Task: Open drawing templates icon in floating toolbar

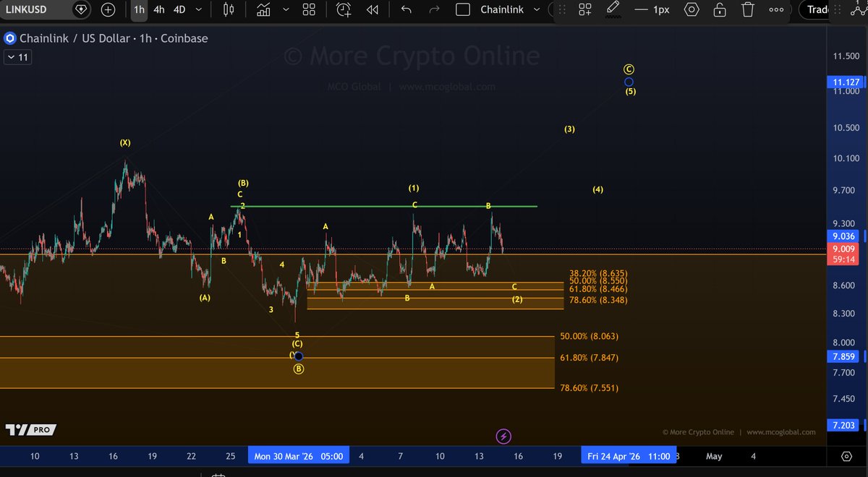Action: tap(585, 10)
